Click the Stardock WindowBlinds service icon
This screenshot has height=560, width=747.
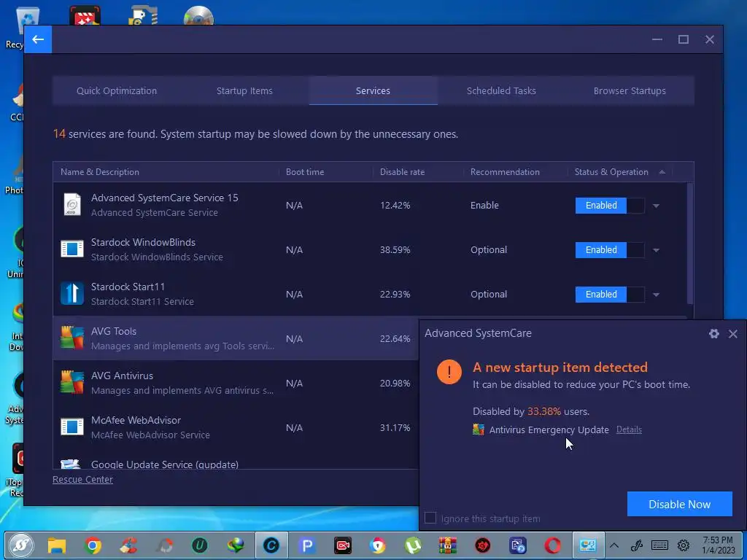[x=72, y=249]
